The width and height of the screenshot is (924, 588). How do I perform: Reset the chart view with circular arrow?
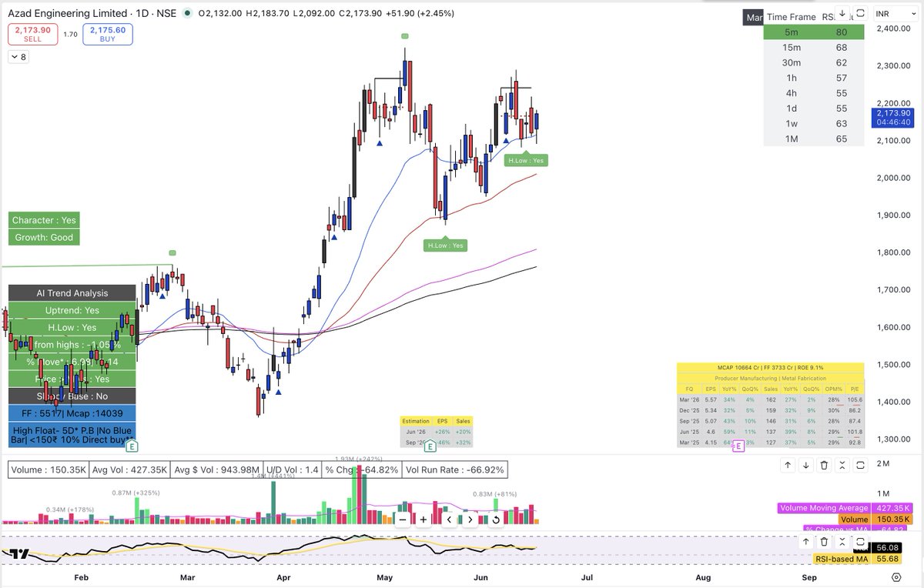pos(496,520)
